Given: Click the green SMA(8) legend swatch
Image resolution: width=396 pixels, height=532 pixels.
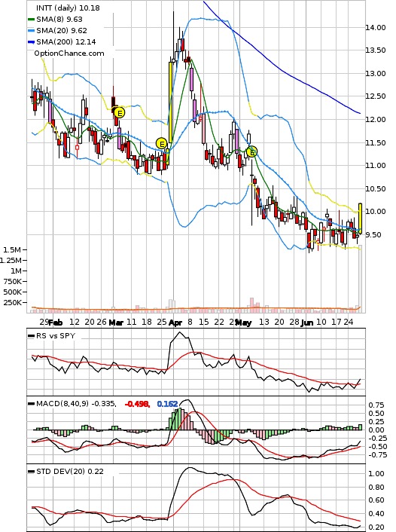Looking at the screenshot, I should (x=31, y=20).
